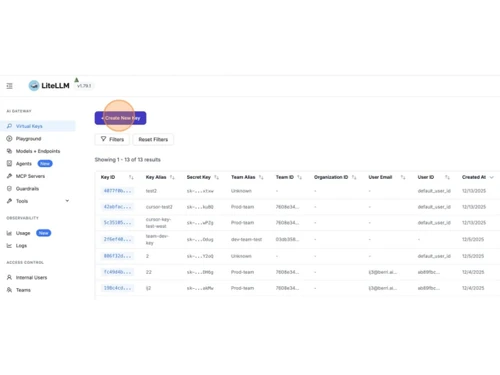Viewport: 500px width, 375px height.
Task: Sort by Key Alias column arrows
Action: point(172,177)
